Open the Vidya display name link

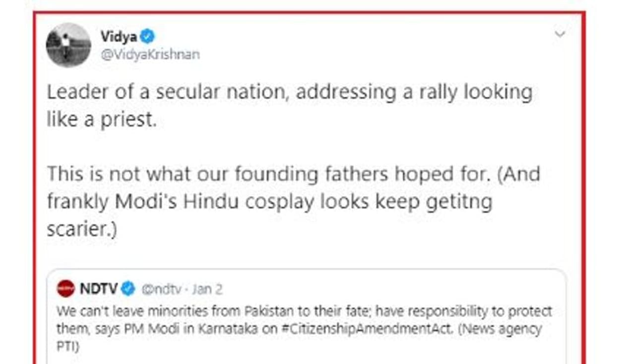click(x=119, y=36)
